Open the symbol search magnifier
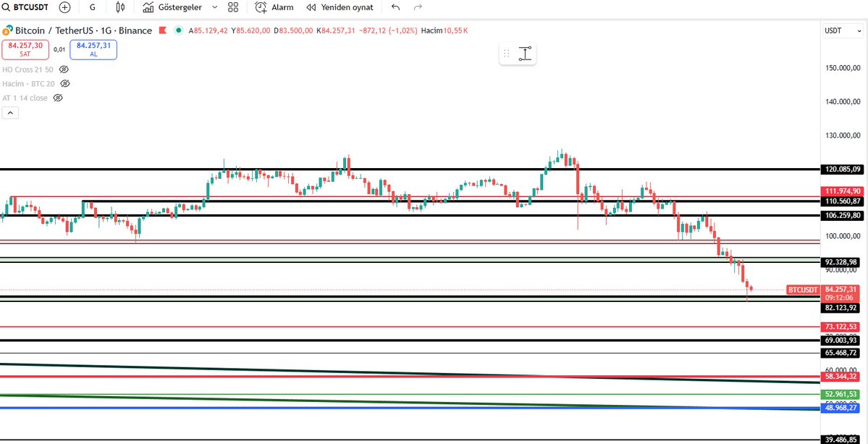This screenshot has height=444, width=868. point(7,7)
